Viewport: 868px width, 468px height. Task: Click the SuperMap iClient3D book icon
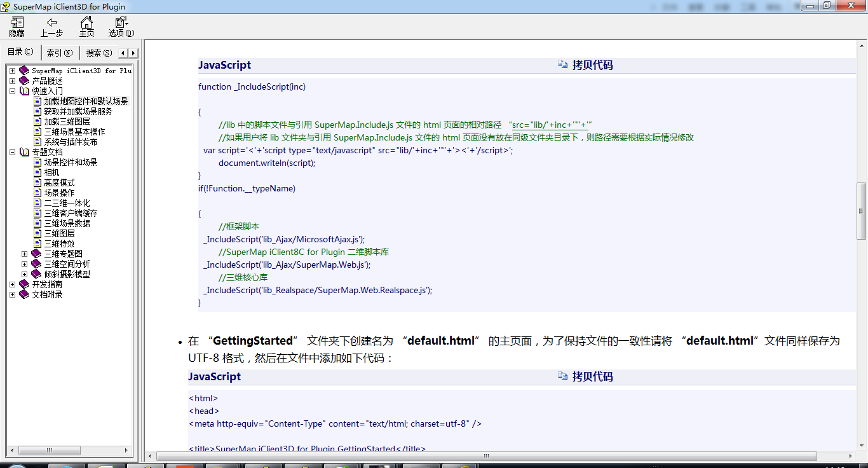point(24,71)
